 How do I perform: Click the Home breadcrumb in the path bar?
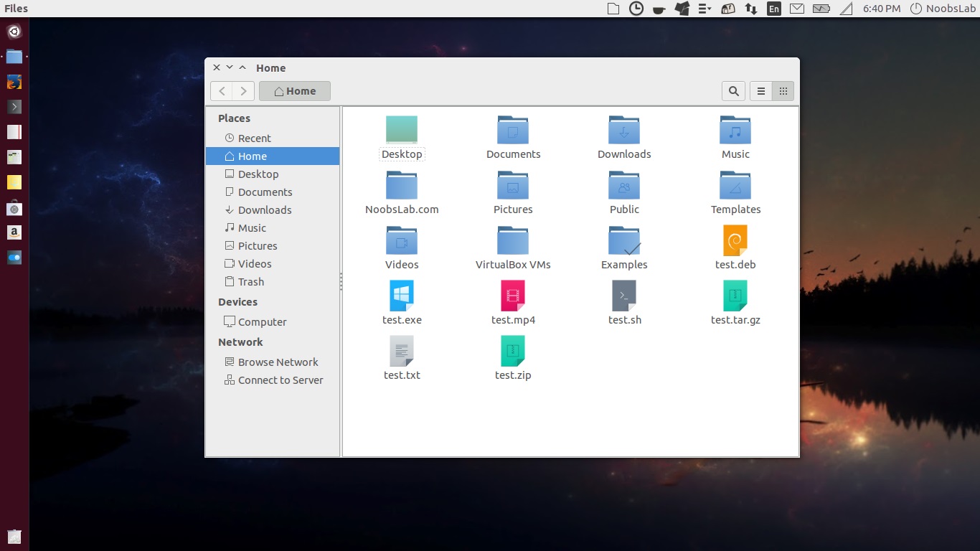click(294, 90)
